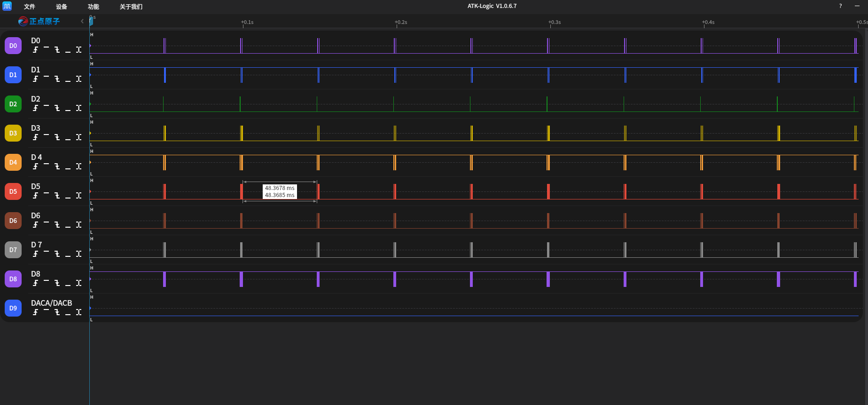
Task: Click the 48.3678 ms measurement readout
Action: [280, 188]
